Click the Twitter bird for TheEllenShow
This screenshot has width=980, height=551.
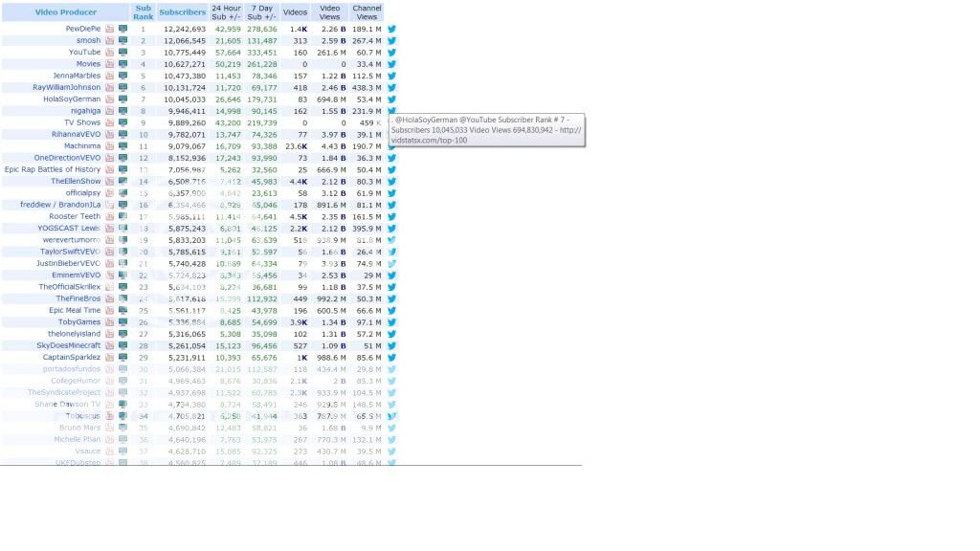391,182
